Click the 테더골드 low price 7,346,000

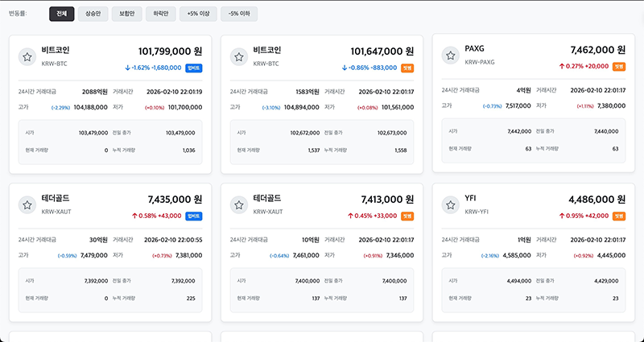click(400, 255)
